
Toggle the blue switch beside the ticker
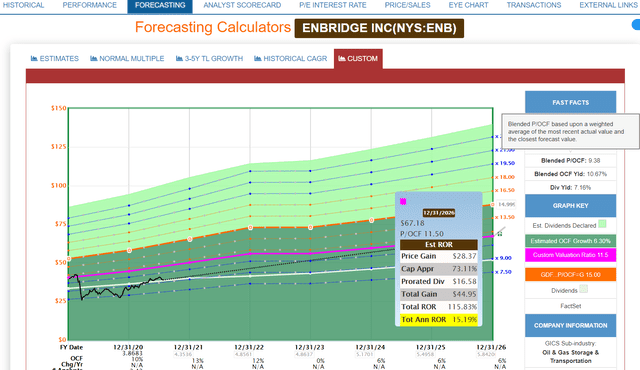[x=636, y=25]
